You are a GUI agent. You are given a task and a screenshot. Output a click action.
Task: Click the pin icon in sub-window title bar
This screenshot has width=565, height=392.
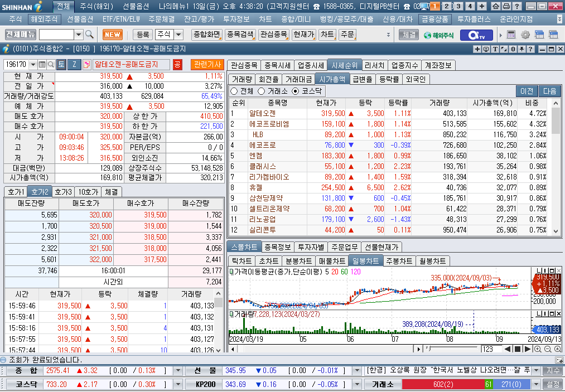(521, 49)
